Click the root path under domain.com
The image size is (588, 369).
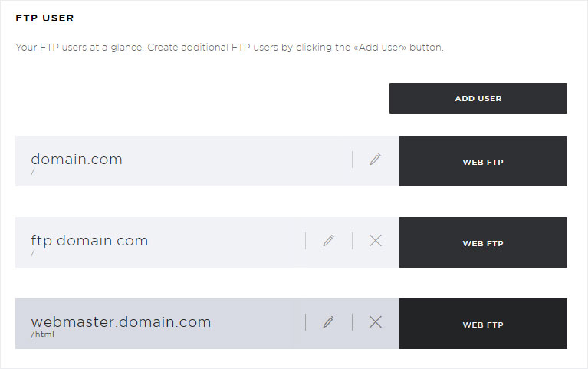click(33, 172)
